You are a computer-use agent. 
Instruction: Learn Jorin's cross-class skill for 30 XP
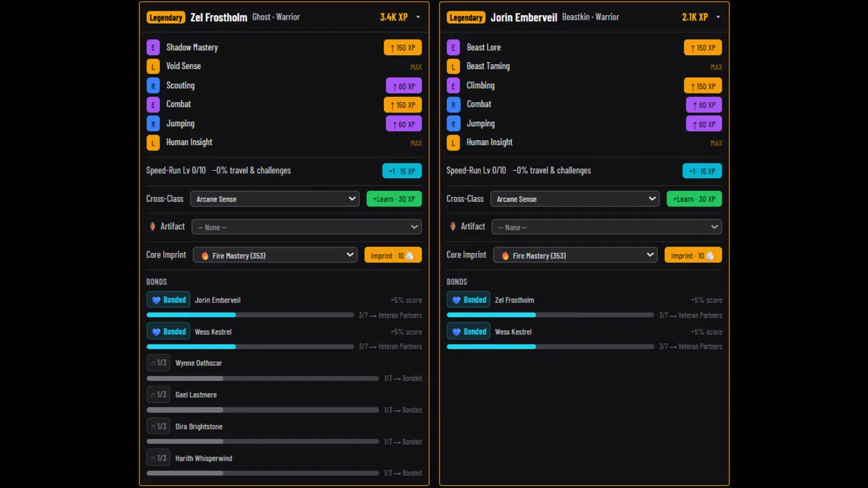(694, 199)
